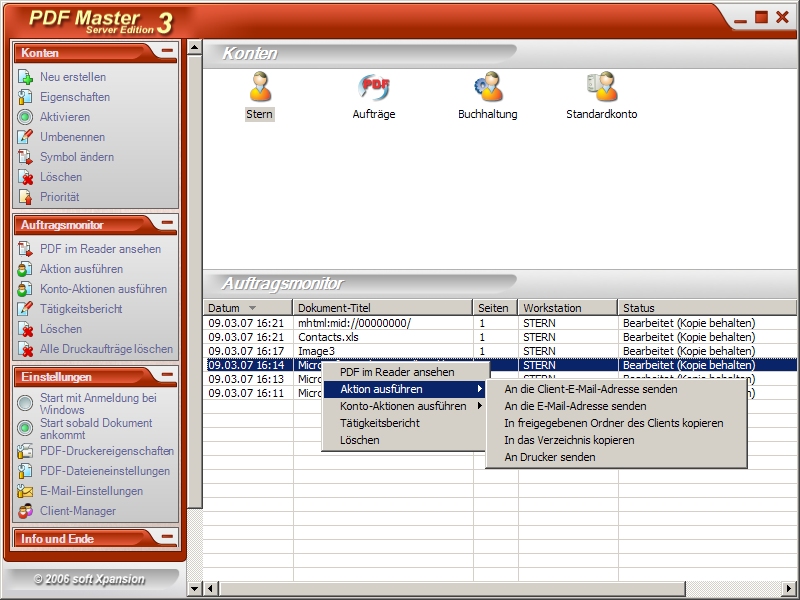Screen dimensions: 800x600
Task: Click the Dokument-Titel column header
Action: pos(383,308)
